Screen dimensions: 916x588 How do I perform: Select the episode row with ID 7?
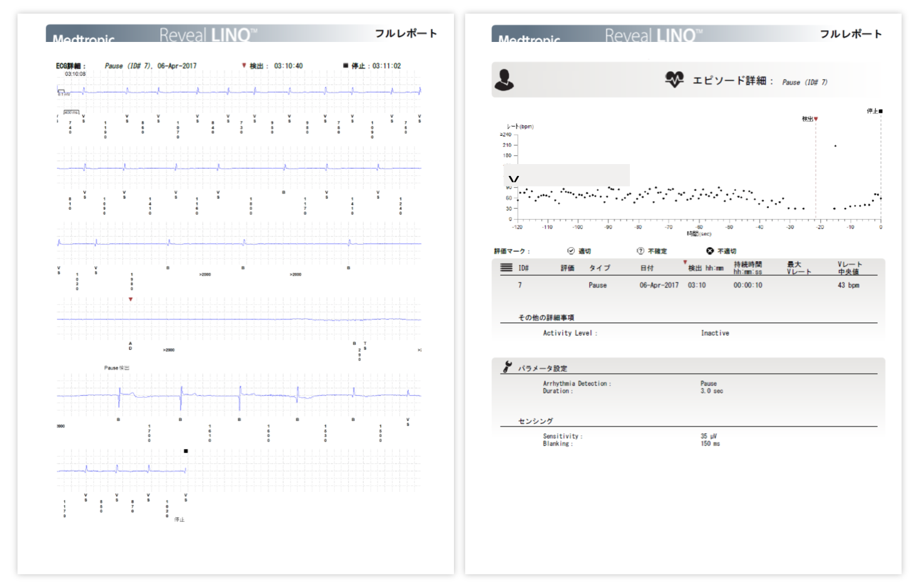[689, 286]
